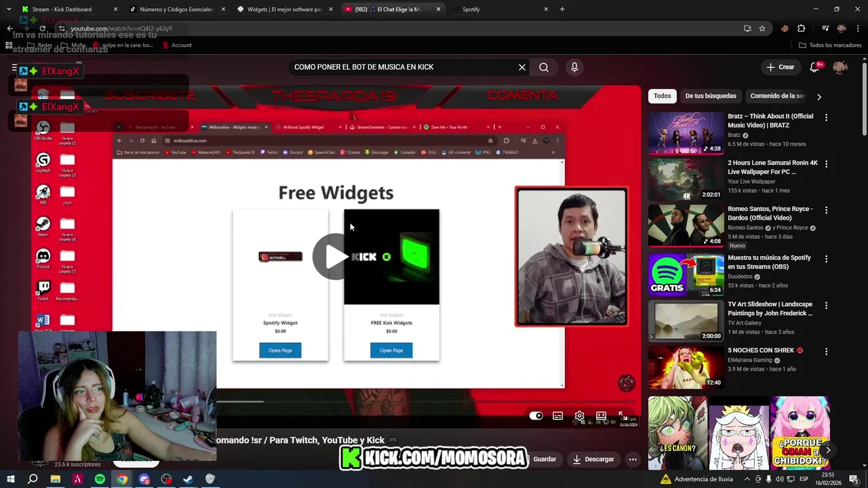
Task: Toggle autoplay switch in the player
Action: [x=536, y=415]
